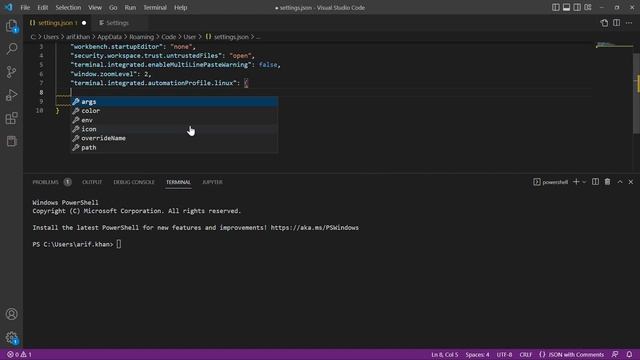Screen dimensions: 640x360
Task: Open the Extensions view icon
Action: 11,118
